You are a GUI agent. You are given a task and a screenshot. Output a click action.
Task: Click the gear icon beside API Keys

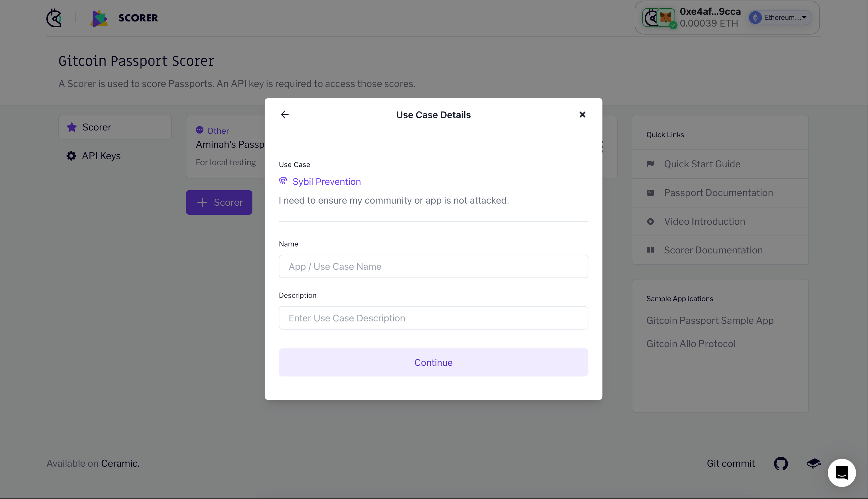(71, 156)
